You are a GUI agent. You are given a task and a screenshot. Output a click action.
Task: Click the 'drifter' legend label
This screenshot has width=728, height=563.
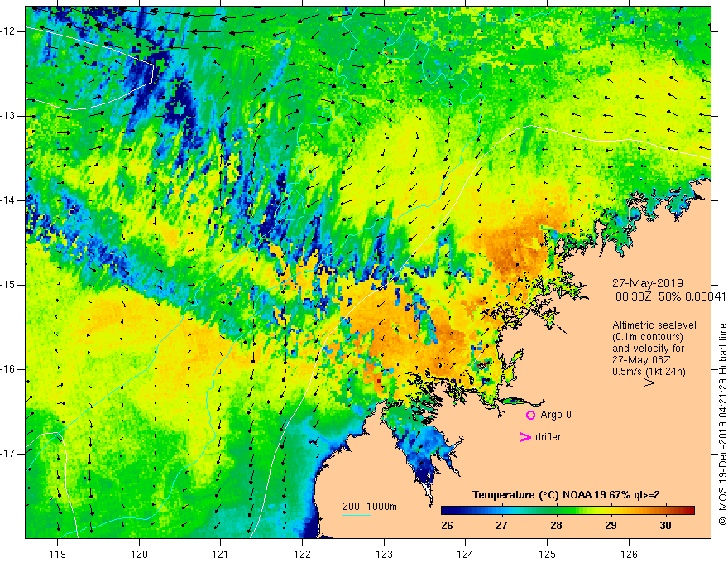tap(548, 437)
